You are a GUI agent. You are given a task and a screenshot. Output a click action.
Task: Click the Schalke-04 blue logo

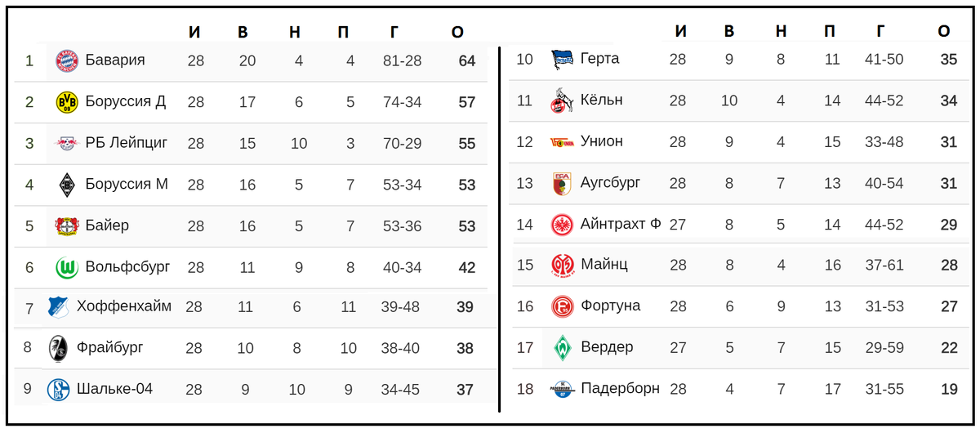tap(58, 390)
